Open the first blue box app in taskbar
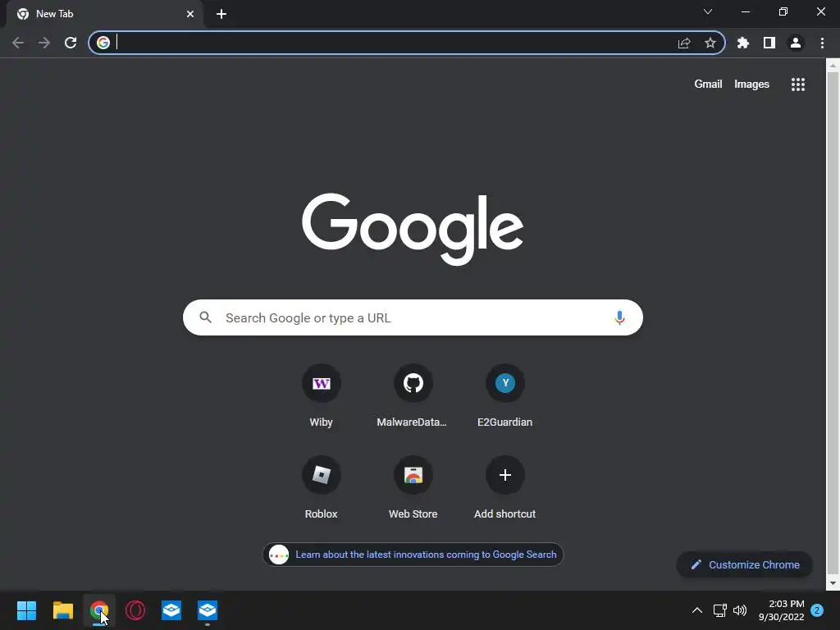This screenshot has height=630, width=840. pyautogui.click(x=171, y=610)
